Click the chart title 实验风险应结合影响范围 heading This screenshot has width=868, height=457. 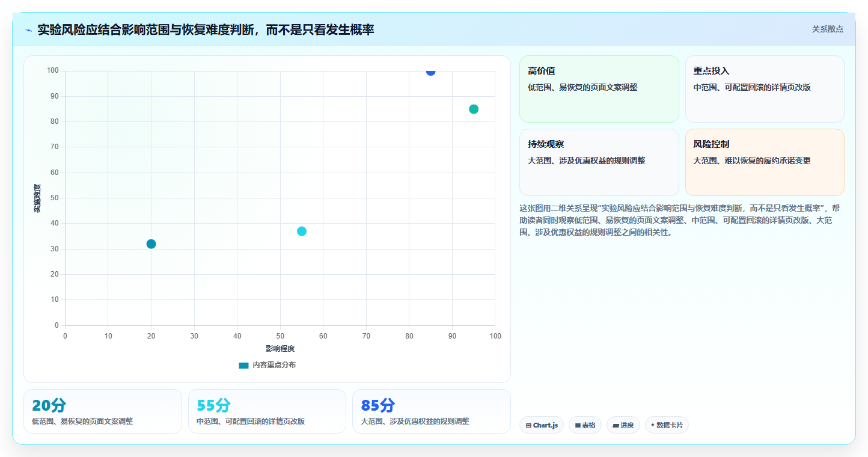tap(206, 29)
